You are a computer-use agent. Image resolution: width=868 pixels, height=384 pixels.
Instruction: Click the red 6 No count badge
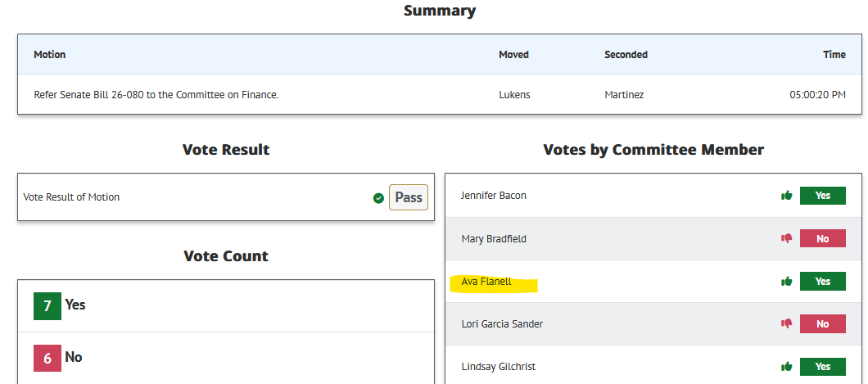(x=47, y=358)
